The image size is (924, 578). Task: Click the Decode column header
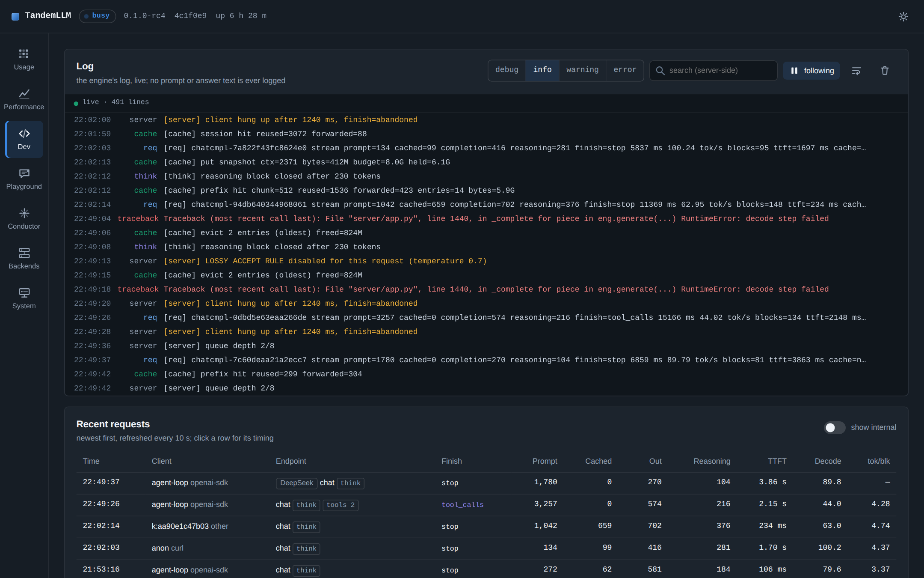point(828,461)
